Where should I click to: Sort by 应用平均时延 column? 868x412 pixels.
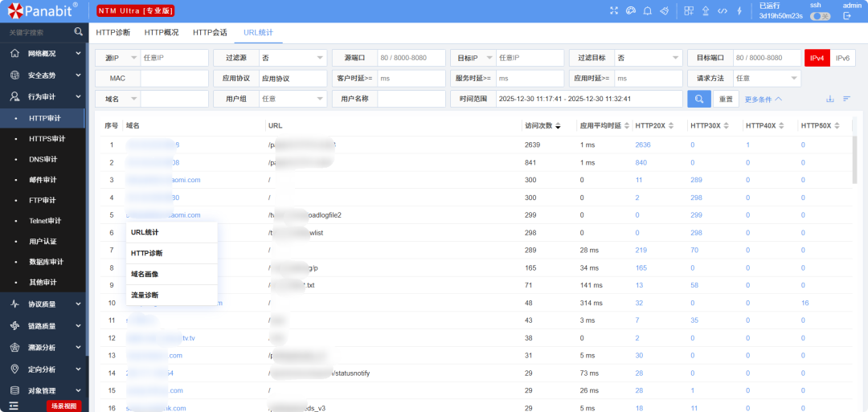click(x=627, y=126)
